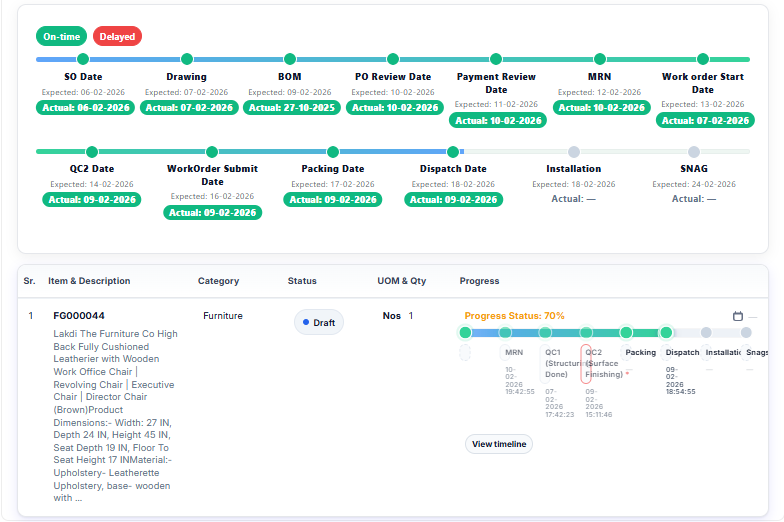Screen dimensions: 784x522
Task: Click the Dispatch step dot in item progress
Action: click(x=667, y=333)
